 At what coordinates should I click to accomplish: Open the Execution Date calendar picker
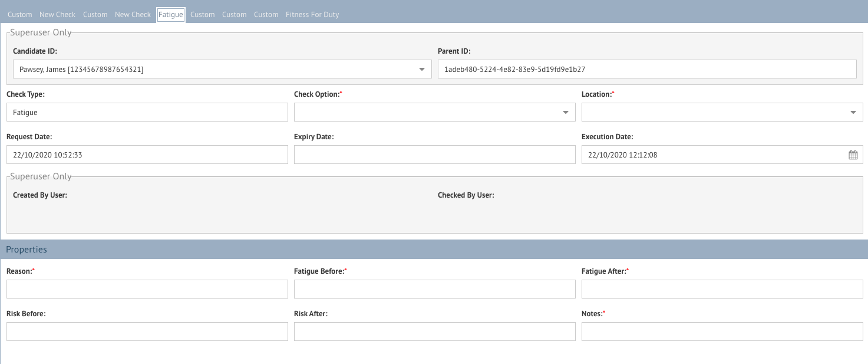click(853, 155)
